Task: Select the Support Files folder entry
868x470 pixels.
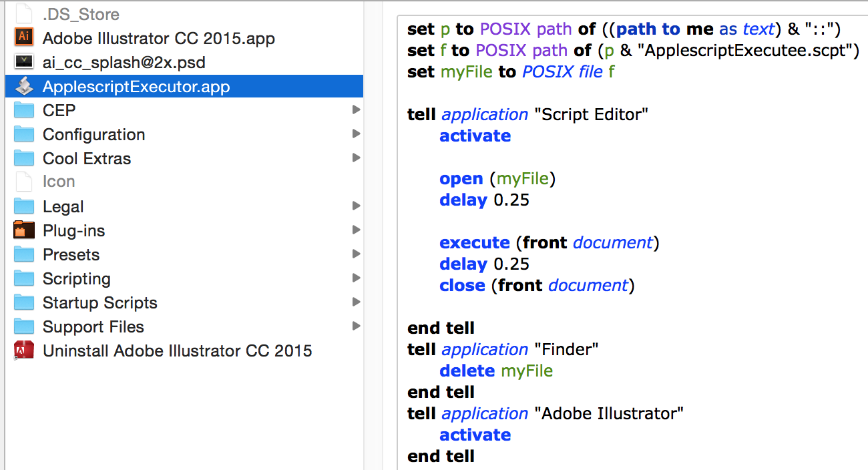Action: [93, 326]
